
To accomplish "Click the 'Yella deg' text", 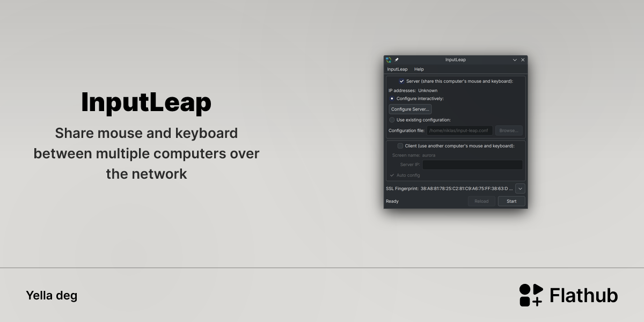I will pos(52,295).
